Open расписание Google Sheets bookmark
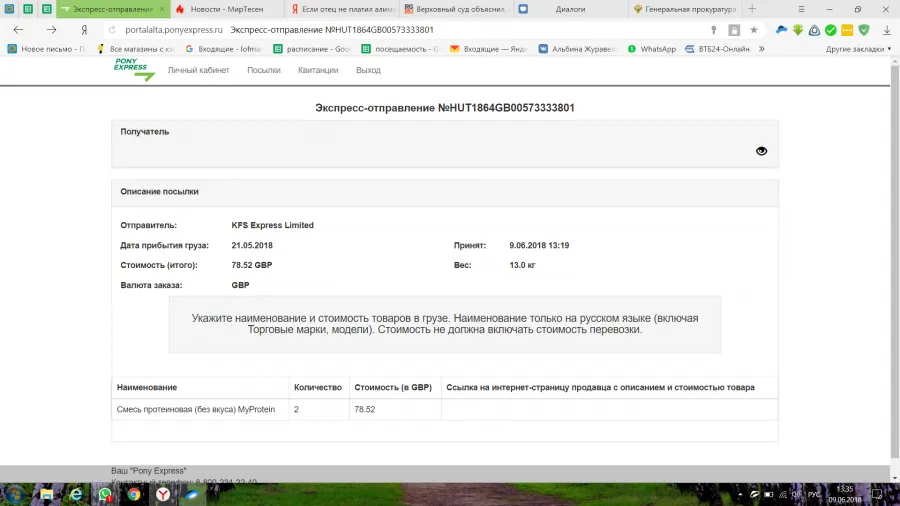This screenshot has height=506, width=900. coord(312,49)
